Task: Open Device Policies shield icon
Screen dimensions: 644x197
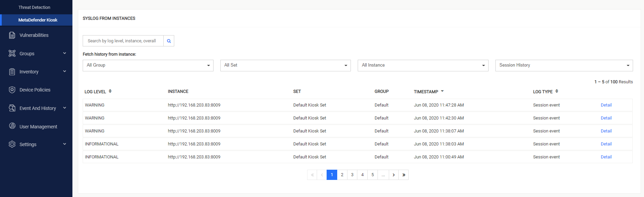Action: (x=12, y=90)
